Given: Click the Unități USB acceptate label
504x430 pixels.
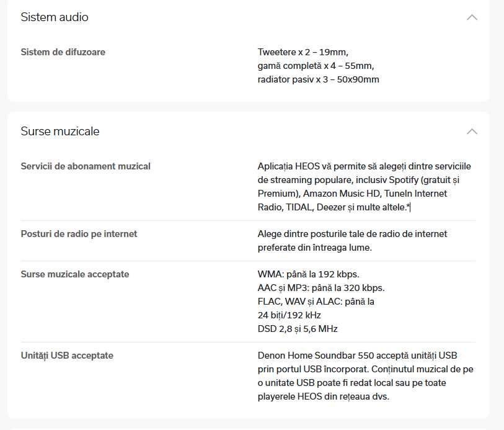Looking at the screenshot, I should [x=67, y=356].
